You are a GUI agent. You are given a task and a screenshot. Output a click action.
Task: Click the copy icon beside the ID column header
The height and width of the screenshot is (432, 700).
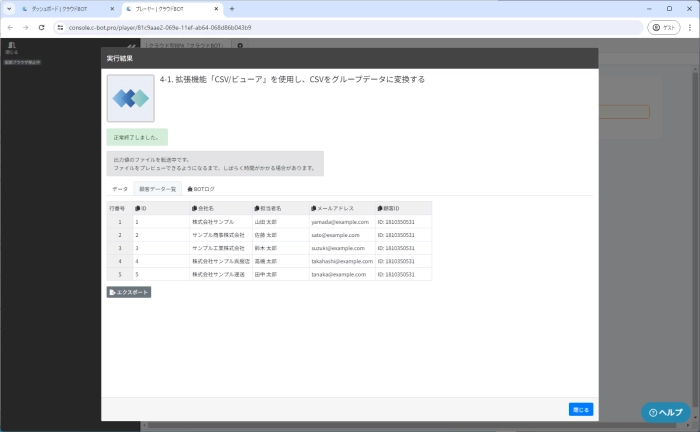pos(137,208)
